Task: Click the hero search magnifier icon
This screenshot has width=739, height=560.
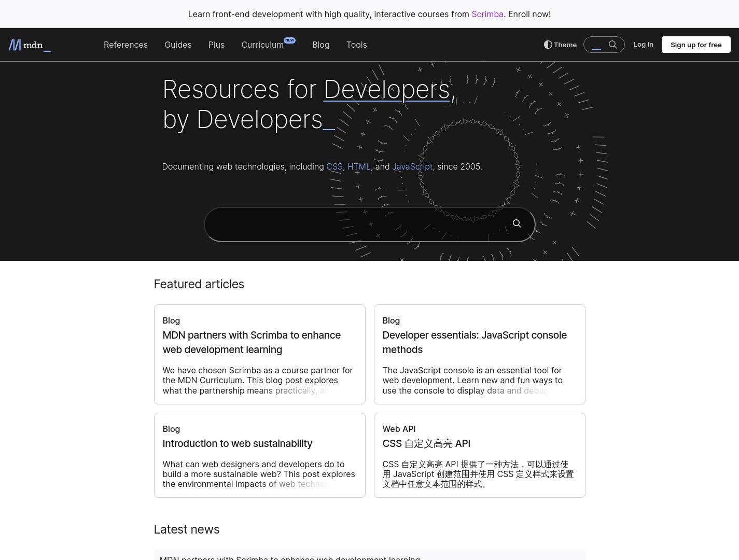Action: click(517, 223)
